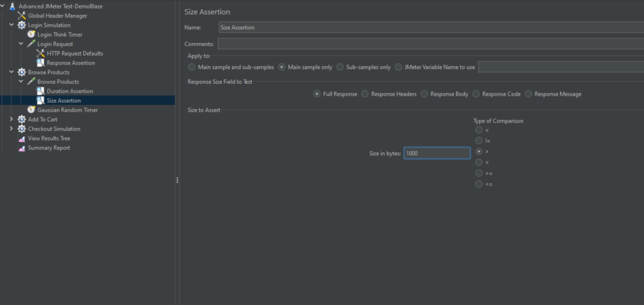Select the Response Code radio button

[x=476, y=94]
